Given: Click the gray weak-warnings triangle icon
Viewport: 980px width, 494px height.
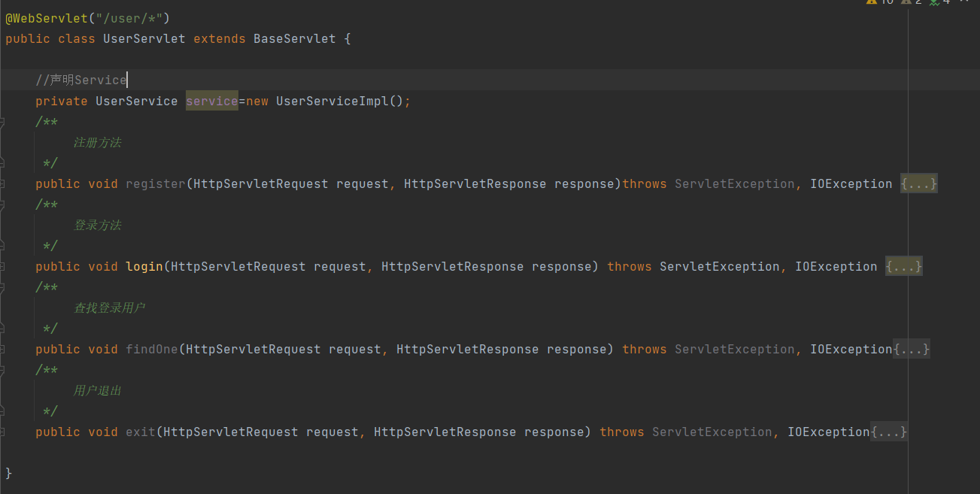Looking at the screenshot, I should pos(906,2).
